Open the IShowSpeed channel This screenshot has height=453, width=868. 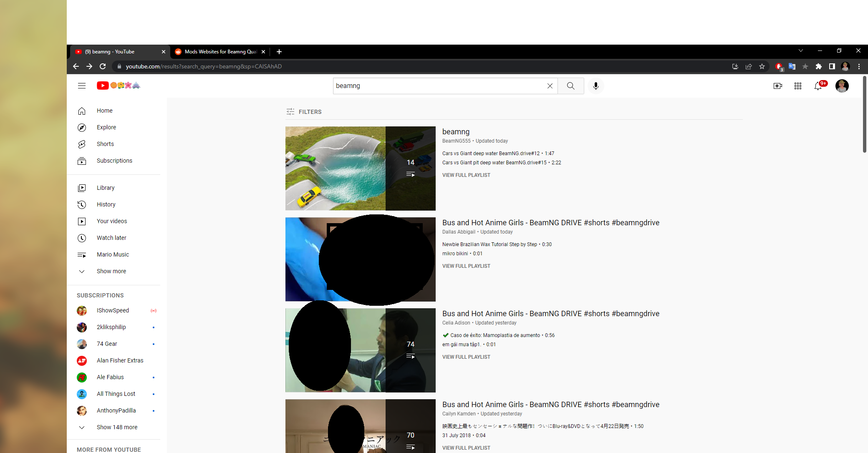pos(114,310)
